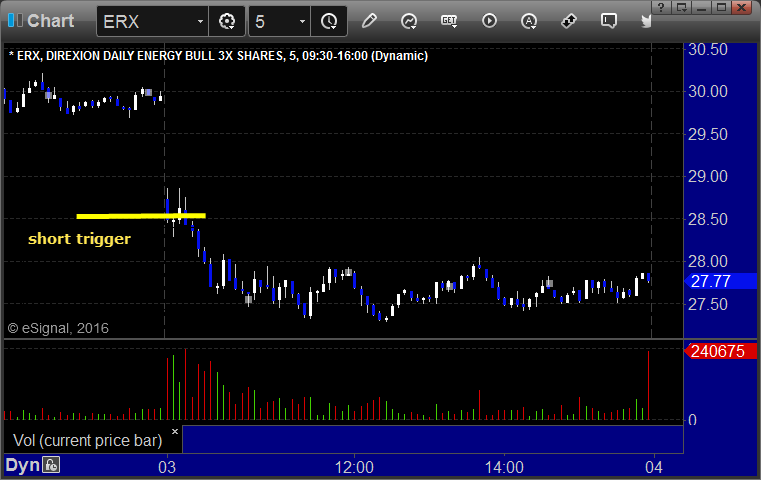Maximize the Chart window
The height and width of the screenshot is (480, 761).
point(721,7)
